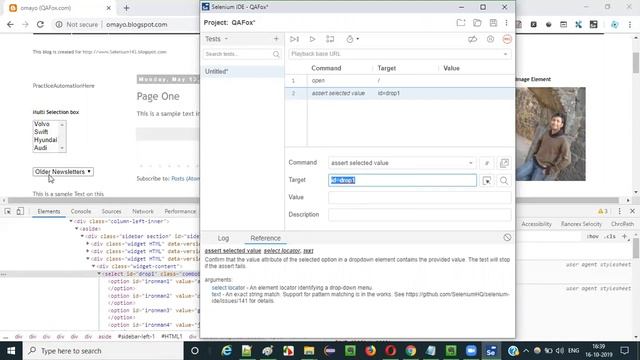Open a new Chrome tab
The image size is (640, 360).
click(x=127, y=8)
